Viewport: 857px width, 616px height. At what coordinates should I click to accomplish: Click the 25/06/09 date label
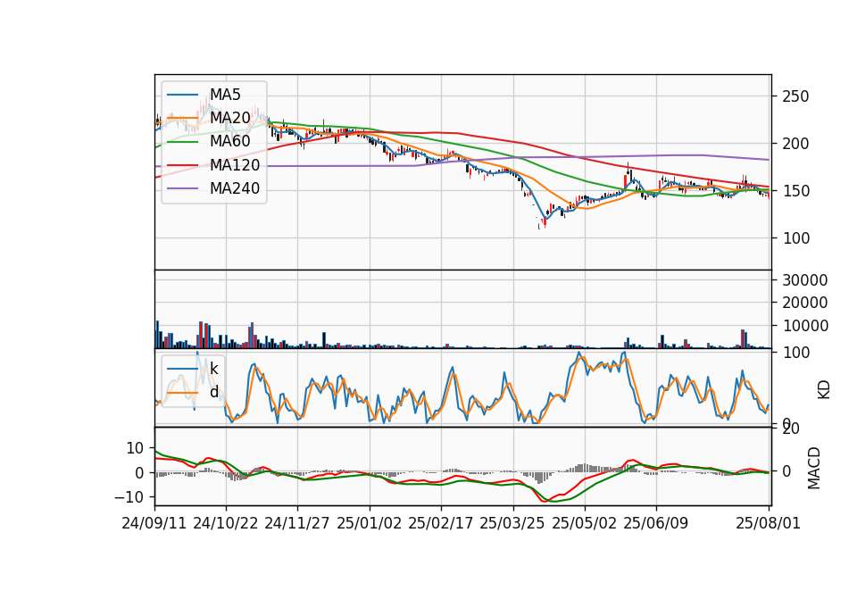pos(656,523)
